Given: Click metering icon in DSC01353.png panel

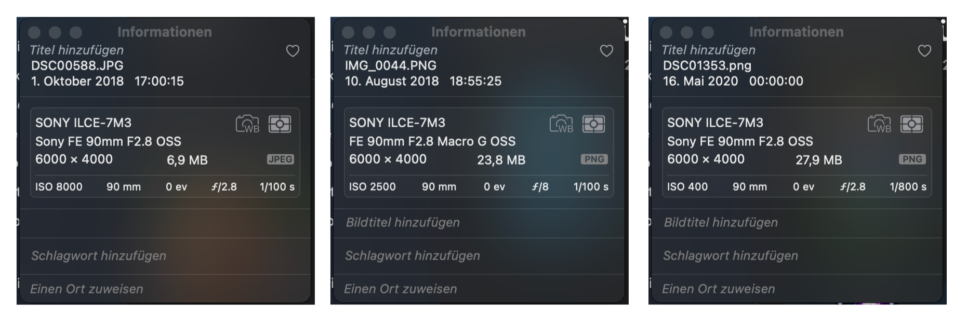Looking at the screenshot, I should pyautogui.click(x=911, y=124).
